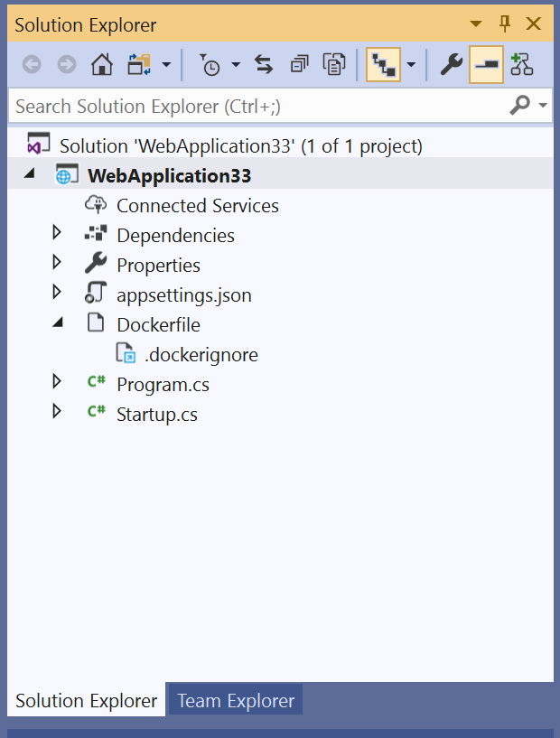Select the Dockerfile item
The width and height of the screenshot is (560, 738).
tap(158, 323)
